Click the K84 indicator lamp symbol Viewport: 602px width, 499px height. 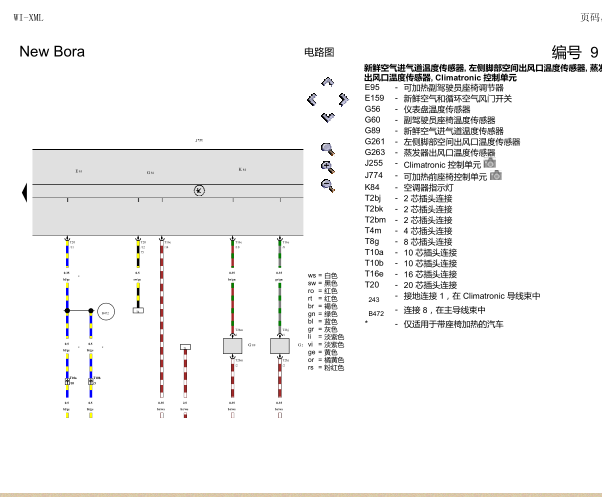point(199,190)
